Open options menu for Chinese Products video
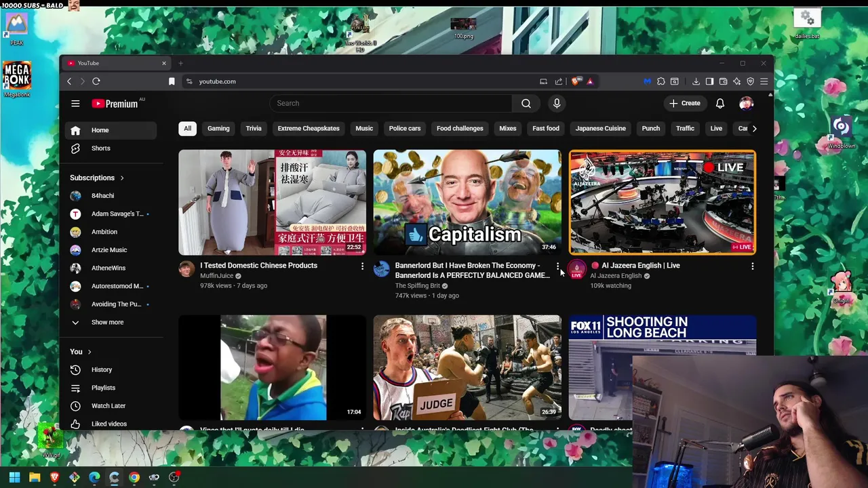 [362, 266]
